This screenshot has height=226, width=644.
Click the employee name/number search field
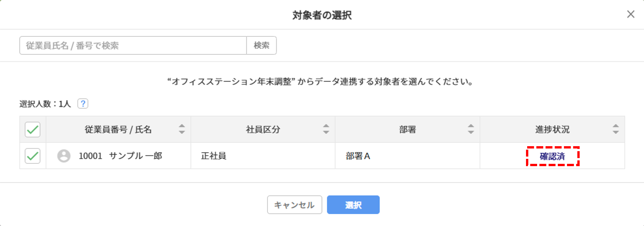point(133,46)
